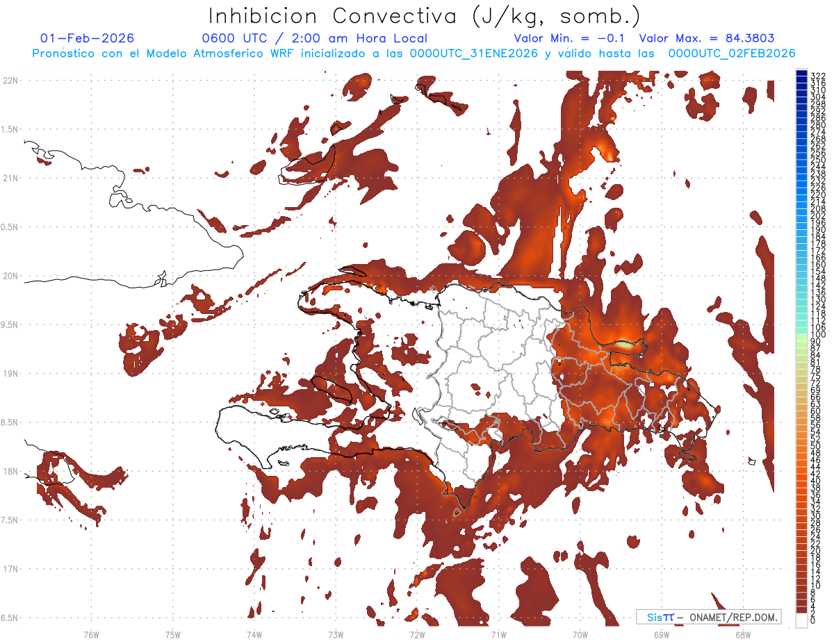Click the "1.5N" latitude label
Viewport: 834px width, 644px height.
point(10,129)
